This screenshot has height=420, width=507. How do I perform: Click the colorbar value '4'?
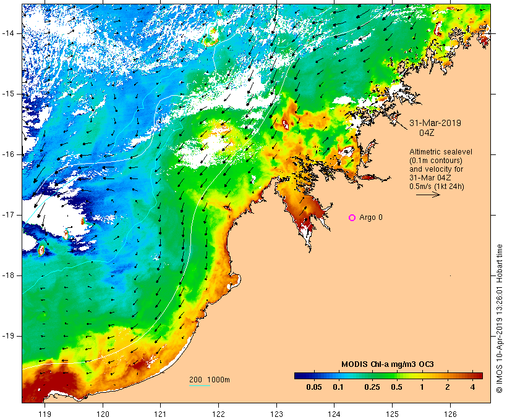pyautogui.click(x=472, y=387)
